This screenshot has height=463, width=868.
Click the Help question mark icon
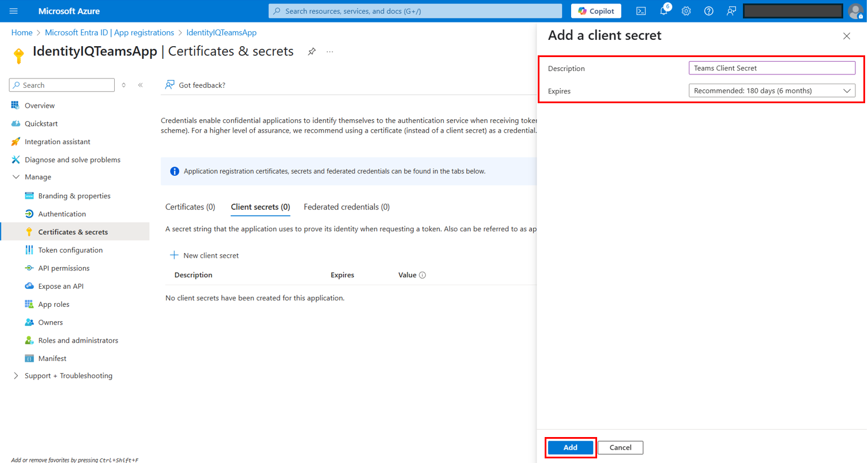click(x=708, y=11)
